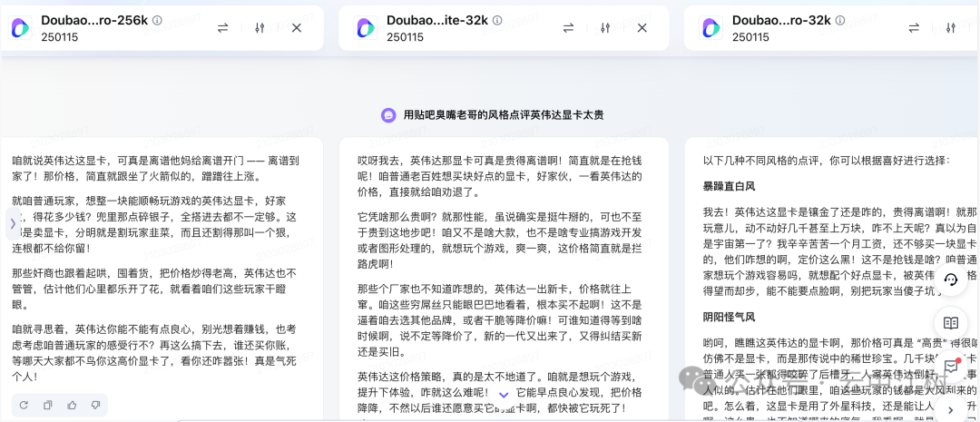
Task: Switch model on the Doubao ro-256k card
Action: pyautogui.click(x=223, y=28)
